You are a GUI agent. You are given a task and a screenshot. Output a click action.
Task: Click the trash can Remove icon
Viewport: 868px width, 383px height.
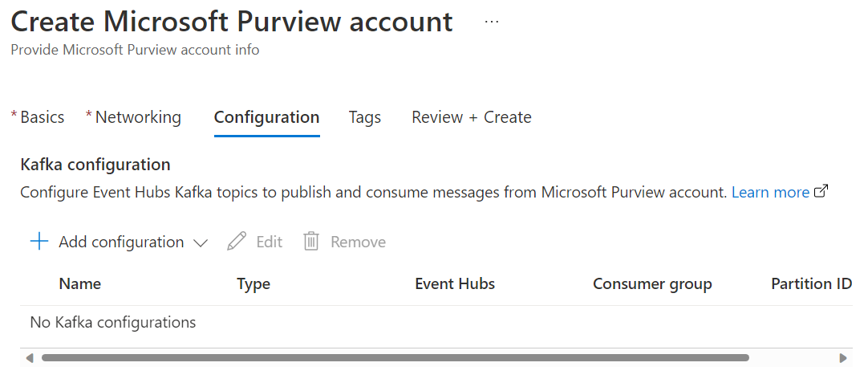(311, 242)
